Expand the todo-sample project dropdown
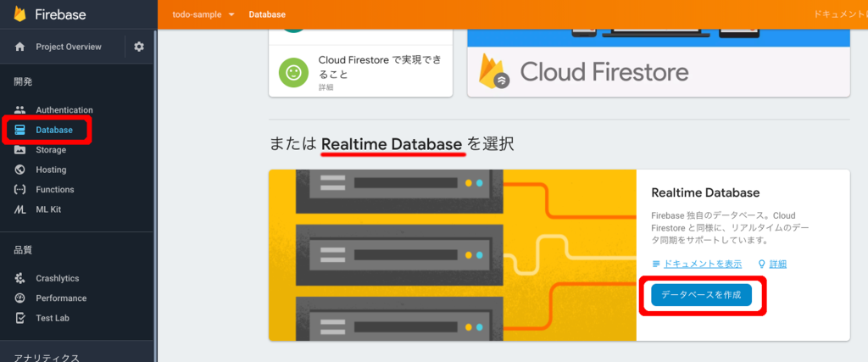868x362 pixels. [x=203, y=14]
